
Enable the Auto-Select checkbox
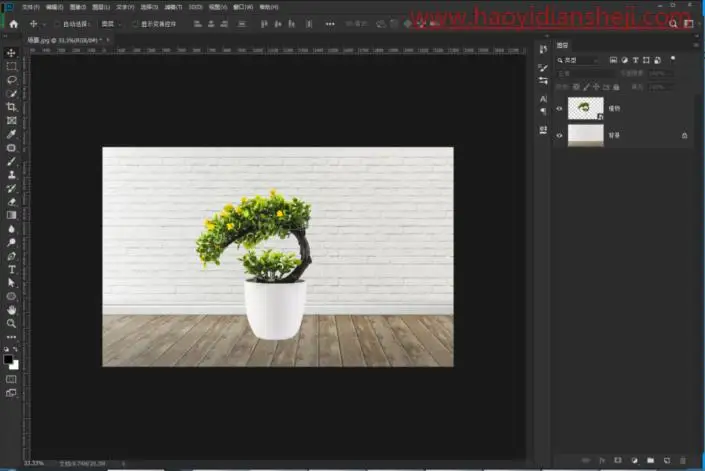tap(57, 24)
